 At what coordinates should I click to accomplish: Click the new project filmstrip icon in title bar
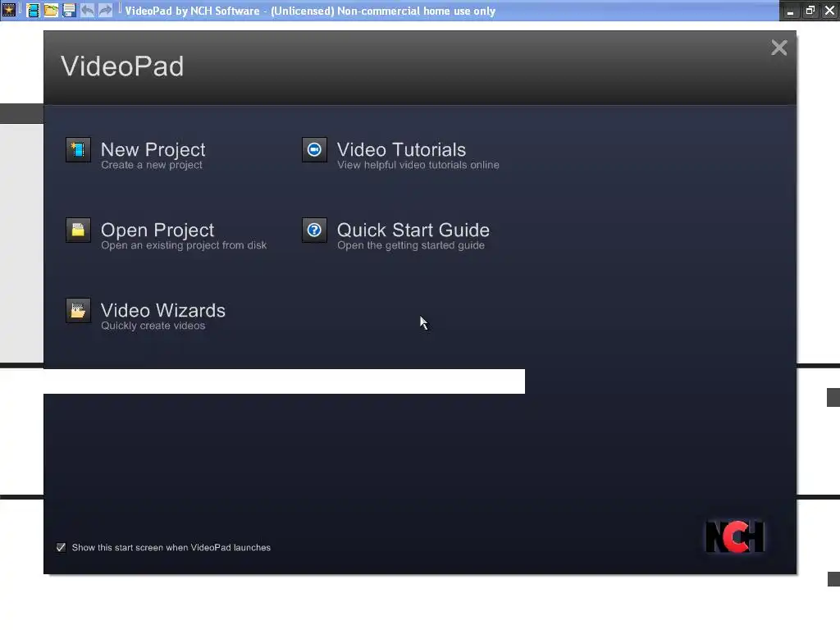tap(33, 10)
